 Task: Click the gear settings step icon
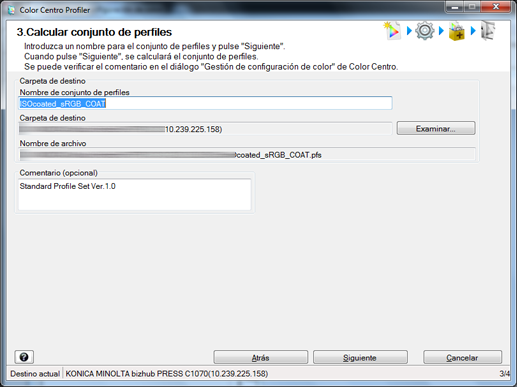pos(424,31)
